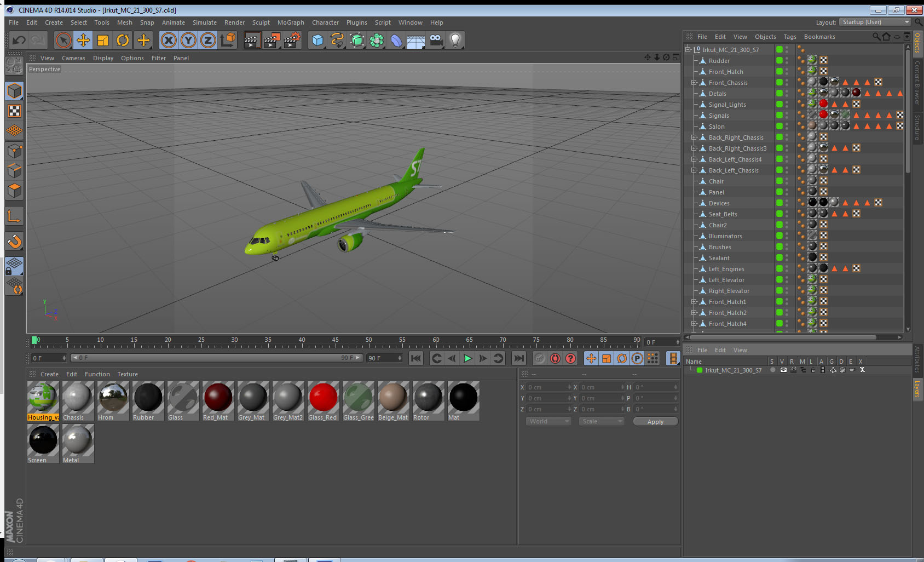Open the Mesh menu

(x=124, y=22)
